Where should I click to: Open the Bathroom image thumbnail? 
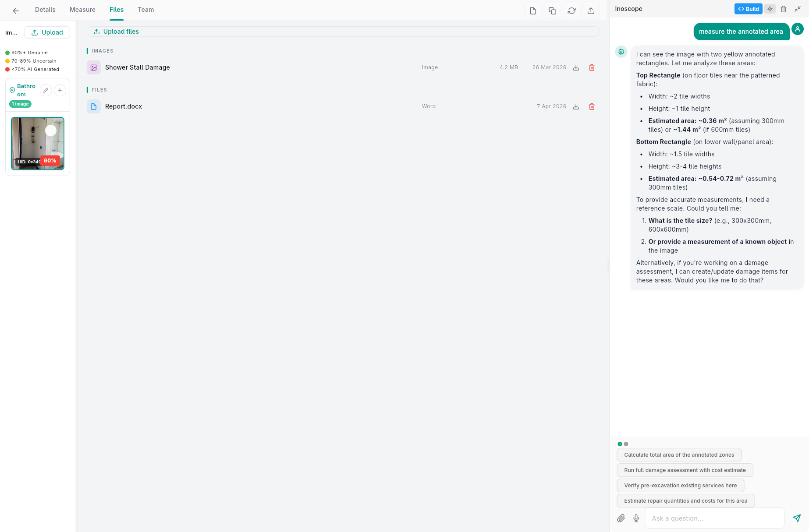click(x=37, y=143)
